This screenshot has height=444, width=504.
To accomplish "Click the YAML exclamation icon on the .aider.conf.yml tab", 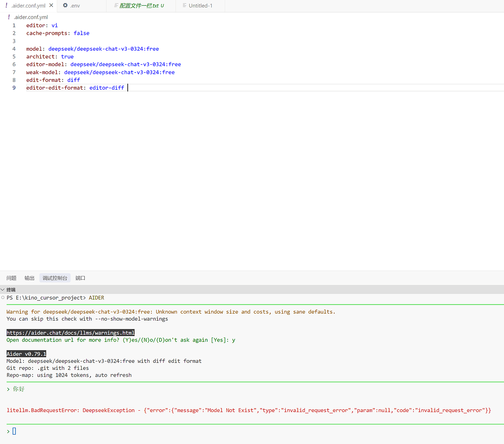I will [x=6, y=5].
